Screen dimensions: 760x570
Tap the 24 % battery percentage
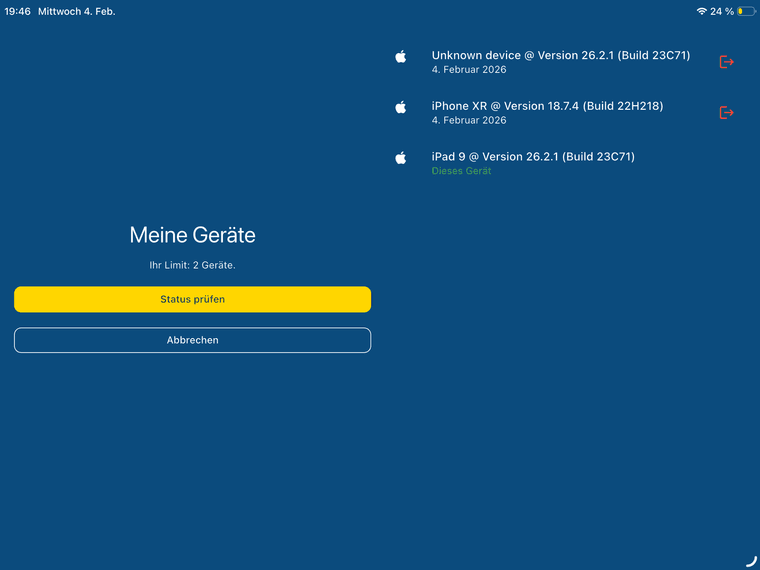721,11
